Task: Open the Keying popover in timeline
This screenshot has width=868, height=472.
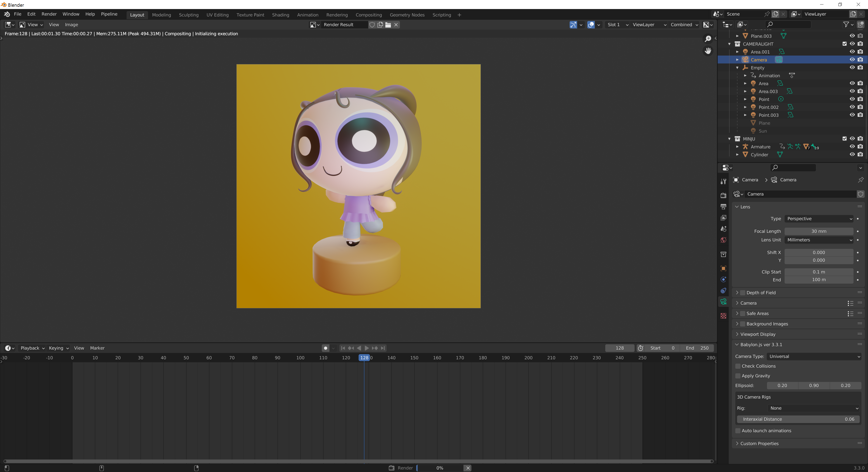Action: (x=59, y=348)
